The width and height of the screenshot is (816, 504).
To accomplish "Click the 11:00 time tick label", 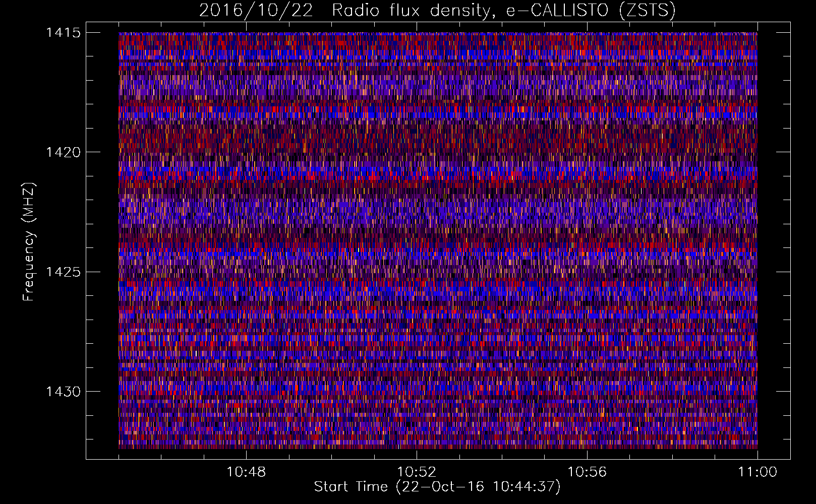I will click(x=757, y=472).
